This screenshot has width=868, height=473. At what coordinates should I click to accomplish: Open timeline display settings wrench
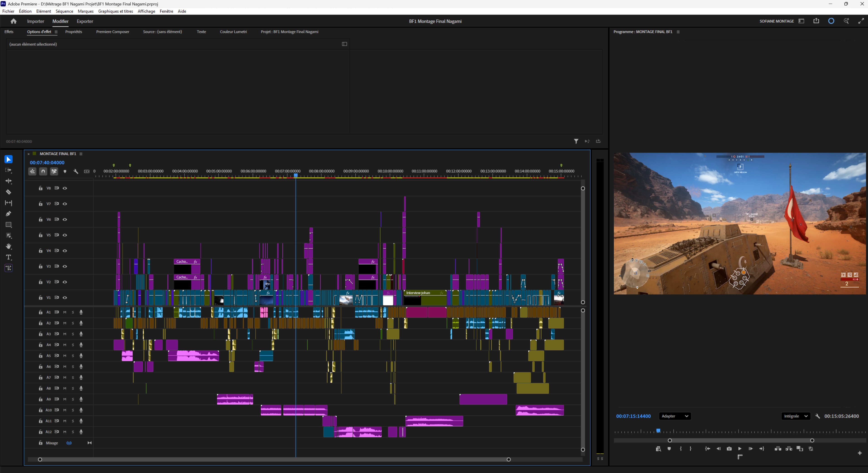(x=76, y=171)
